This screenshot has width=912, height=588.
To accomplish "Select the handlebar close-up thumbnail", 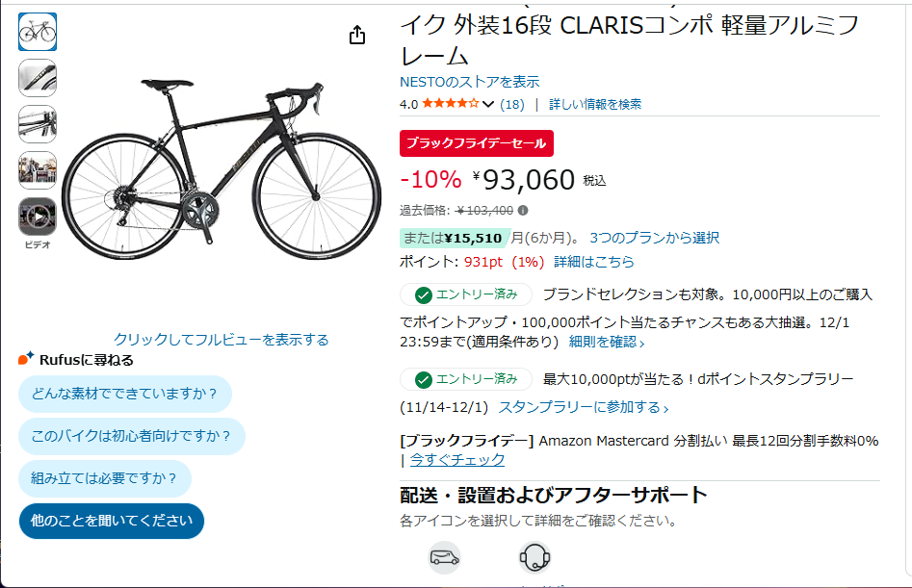I will pos(38,78).
